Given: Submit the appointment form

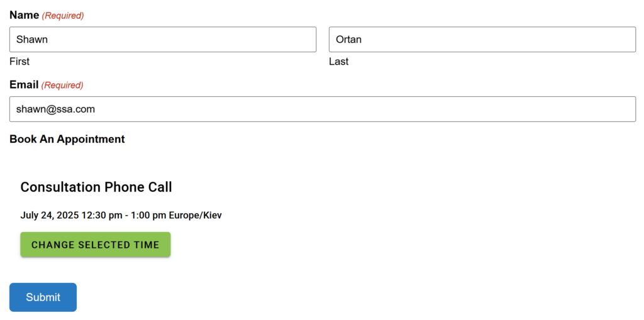Looking at the screenshot, I should [x=43, y=297].
